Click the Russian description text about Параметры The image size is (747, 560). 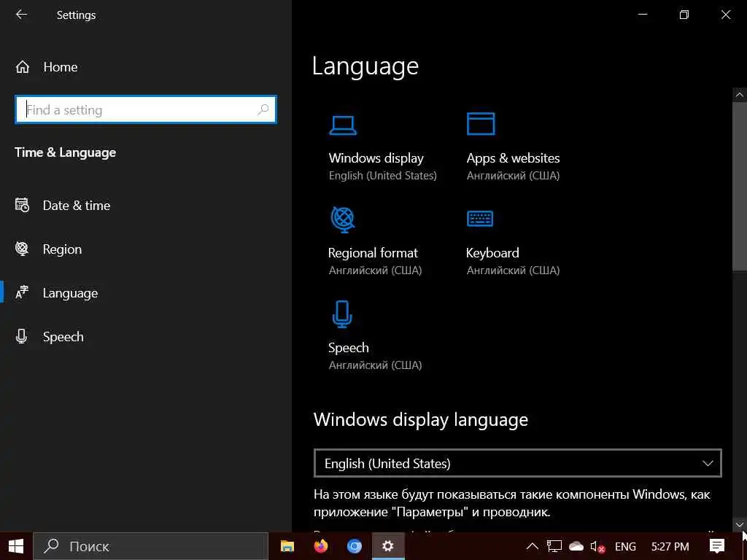pos(511,503)
